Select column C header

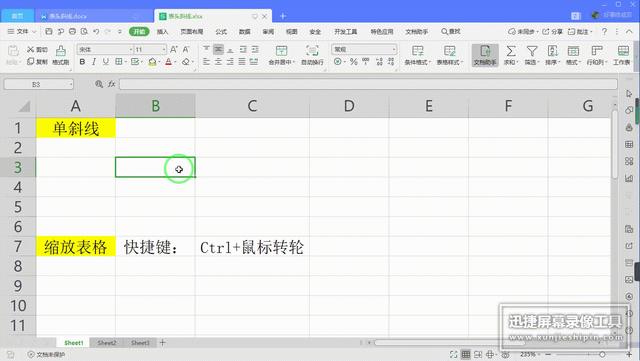[x=252, y=106]
